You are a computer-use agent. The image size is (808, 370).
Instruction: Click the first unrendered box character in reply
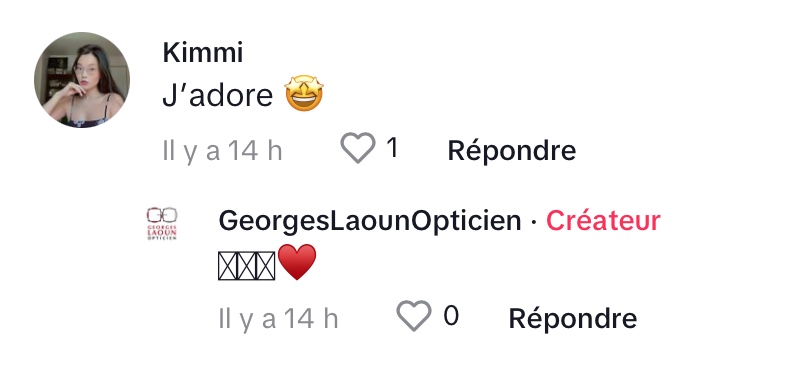[228, 266]
